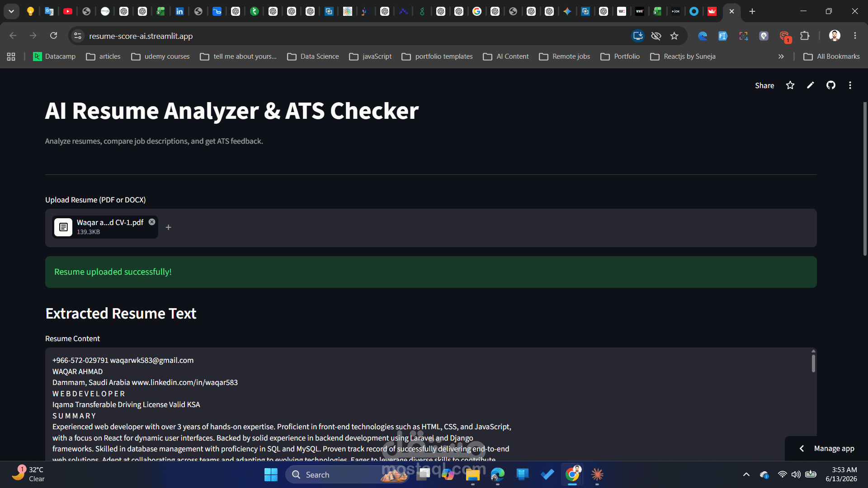Open the javaScript bookmark folder
This screenshot has width=868, height=488.
click(x=370, y=56)
